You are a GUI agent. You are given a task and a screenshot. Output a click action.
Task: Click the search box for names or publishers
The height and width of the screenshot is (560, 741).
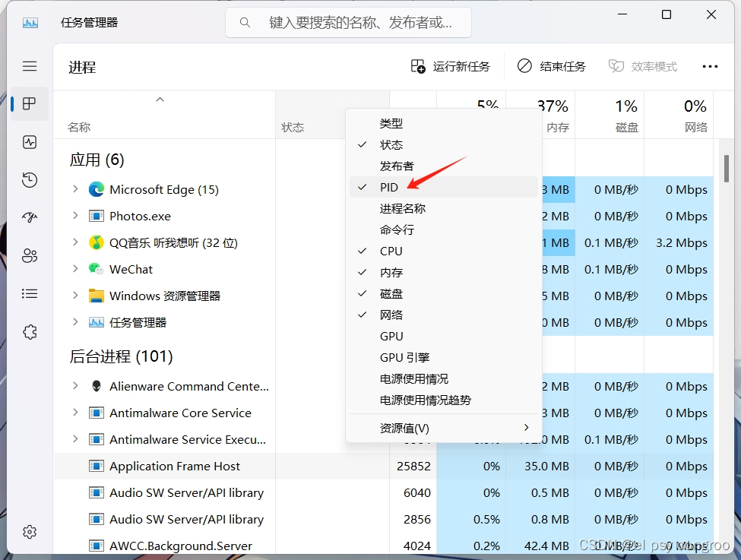[348, 22]
